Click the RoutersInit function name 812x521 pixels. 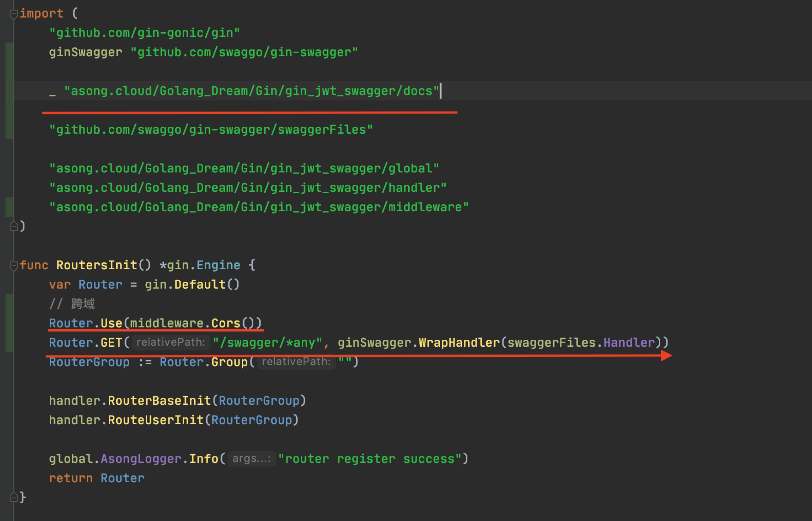point(97,265)
